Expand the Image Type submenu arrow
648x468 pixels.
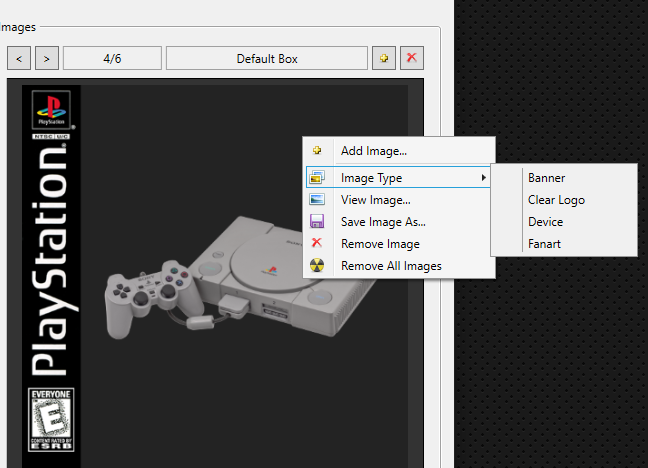[483, 178]
